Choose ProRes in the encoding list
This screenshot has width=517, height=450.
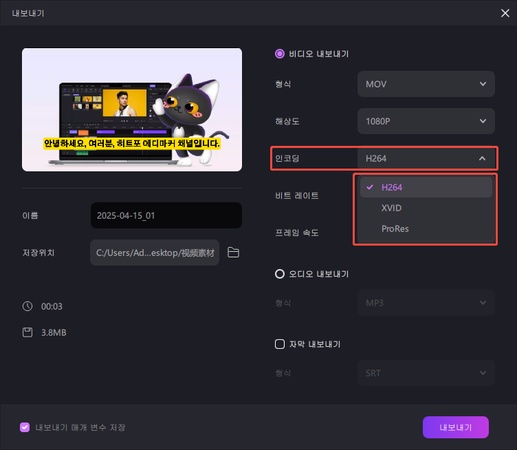click(426, 229)
